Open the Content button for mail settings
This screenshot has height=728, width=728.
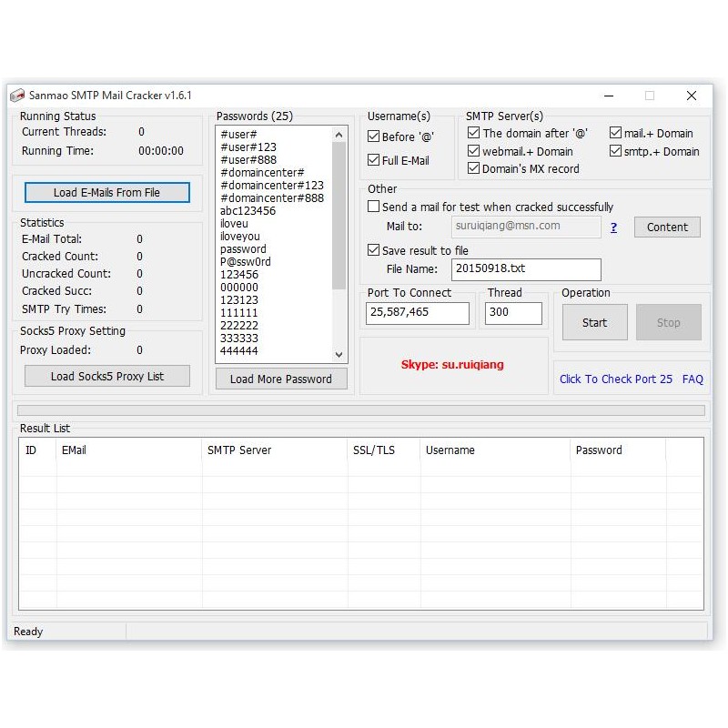[667, 227]
